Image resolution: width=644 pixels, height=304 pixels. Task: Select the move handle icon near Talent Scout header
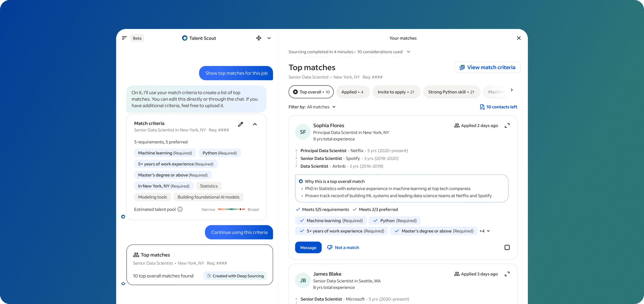(x=259, y=38)
